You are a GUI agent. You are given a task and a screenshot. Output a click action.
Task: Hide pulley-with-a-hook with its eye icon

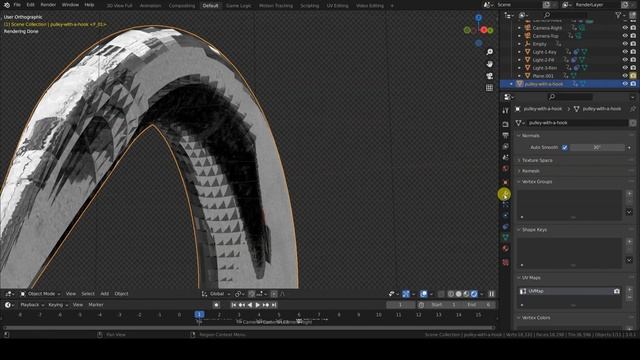[x=625, y=84]
